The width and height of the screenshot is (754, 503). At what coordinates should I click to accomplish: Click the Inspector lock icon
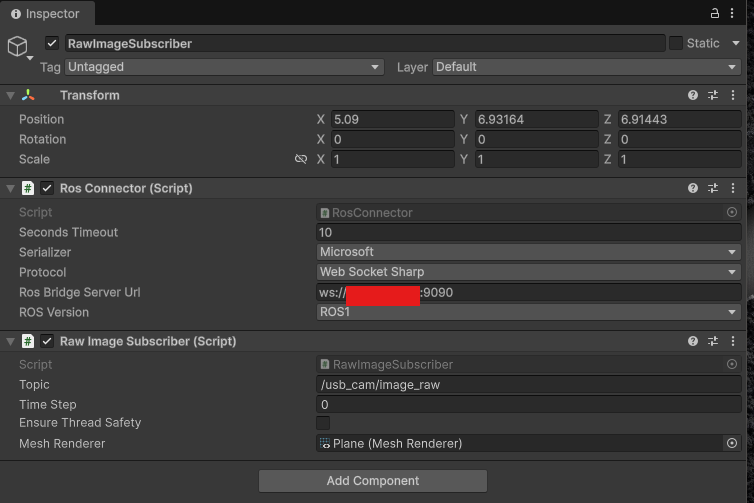point(714,14)
